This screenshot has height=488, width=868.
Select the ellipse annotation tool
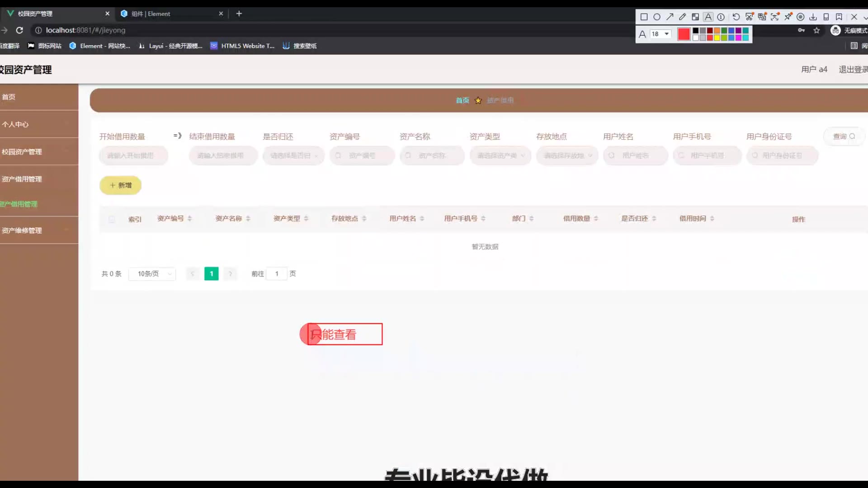(x=657, y=17)
